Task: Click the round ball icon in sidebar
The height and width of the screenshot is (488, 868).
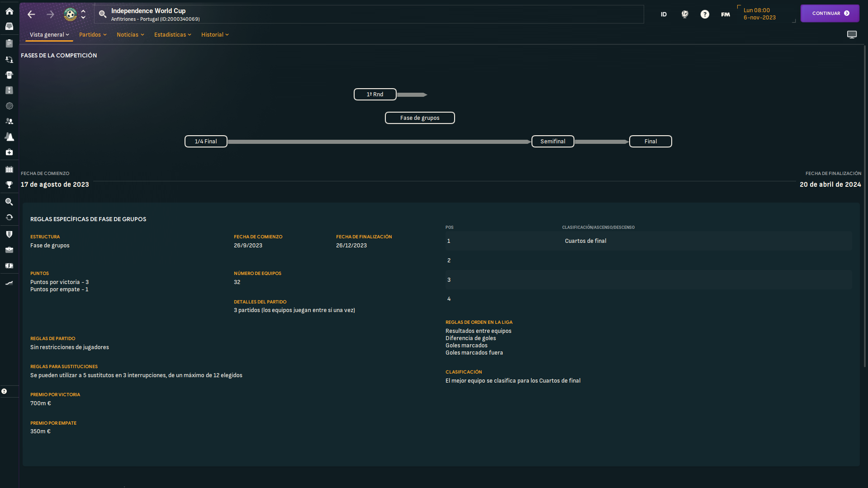Action: 9,106
